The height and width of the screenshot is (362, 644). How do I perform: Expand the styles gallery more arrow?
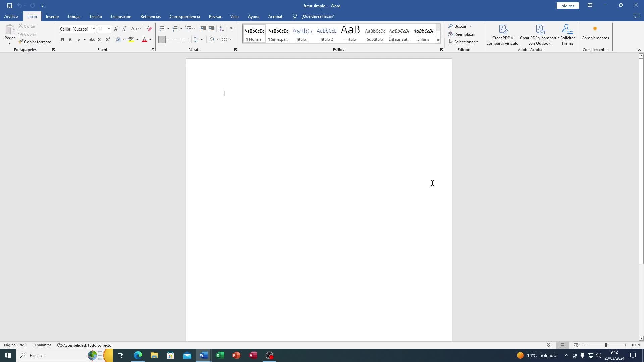(x=438, y=40)
